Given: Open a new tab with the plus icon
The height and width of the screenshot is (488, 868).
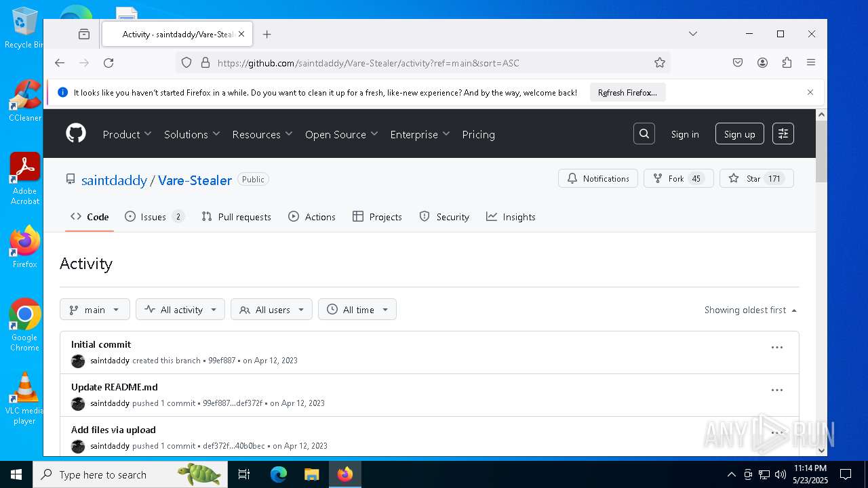Looking at the screenshot, I should [x=267, y=34].
